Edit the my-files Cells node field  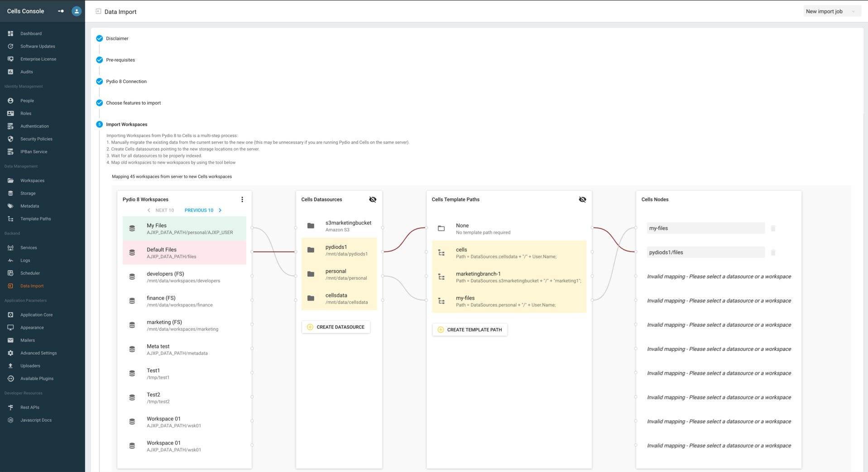pos(705,228)
